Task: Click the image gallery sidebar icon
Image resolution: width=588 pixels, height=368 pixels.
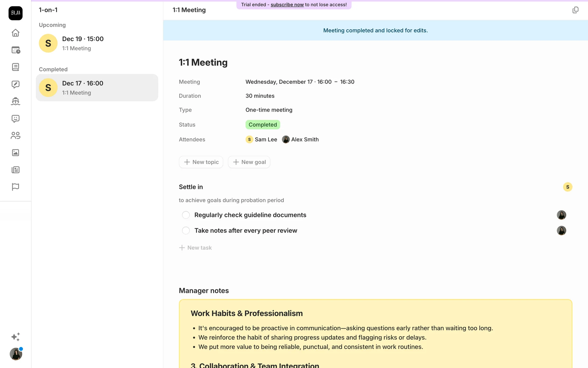Action: coord(15,153)
